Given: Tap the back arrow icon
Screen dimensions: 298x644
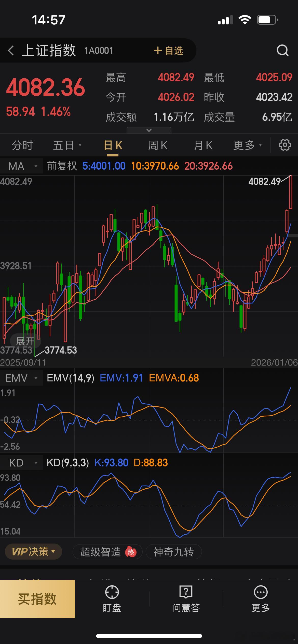Looking at the screenshot, I should tap(11, 50).
